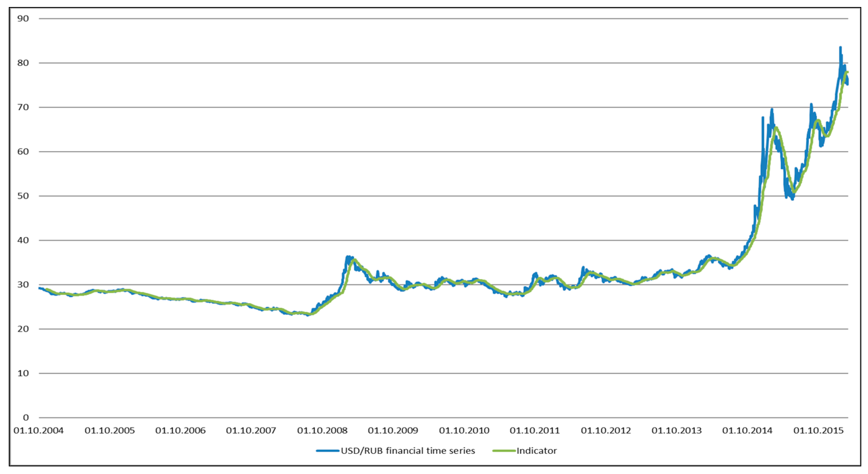The height and width of the screenshot is (474, 868).
Task: Click the Indicator legend label
Action: coord(537,451)
